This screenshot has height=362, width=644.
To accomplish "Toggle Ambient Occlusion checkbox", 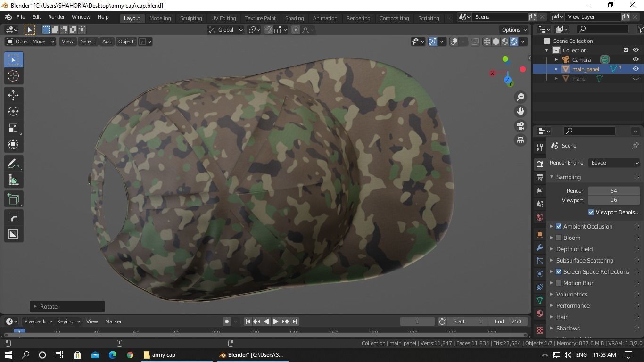I will [559, 227].
